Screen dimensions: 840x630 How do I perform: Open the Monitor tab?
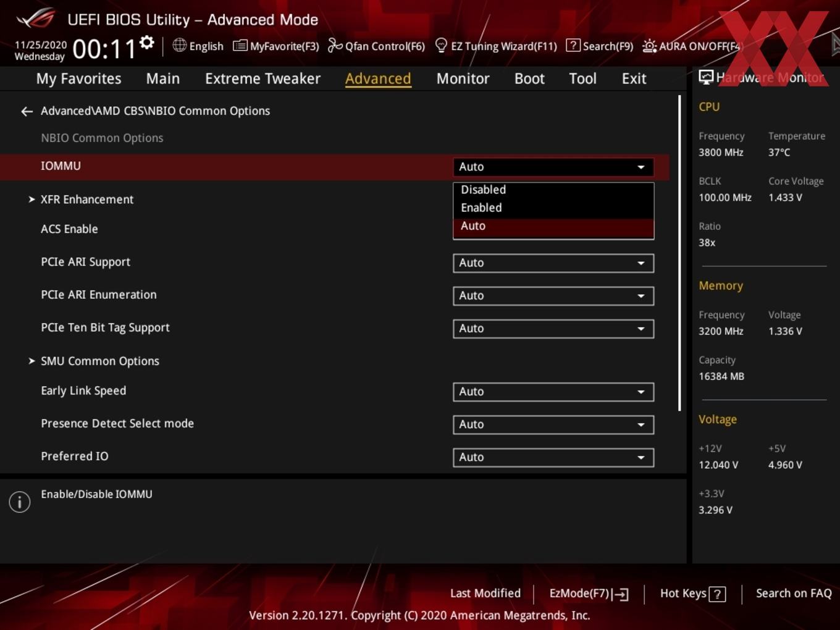tap(463, 79)
